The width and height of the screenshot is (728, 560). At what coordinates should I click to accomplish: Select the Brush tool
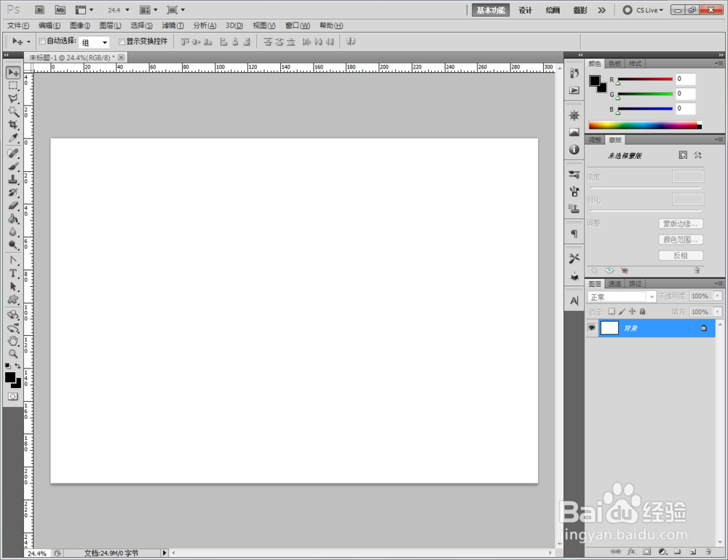(13, 166)
